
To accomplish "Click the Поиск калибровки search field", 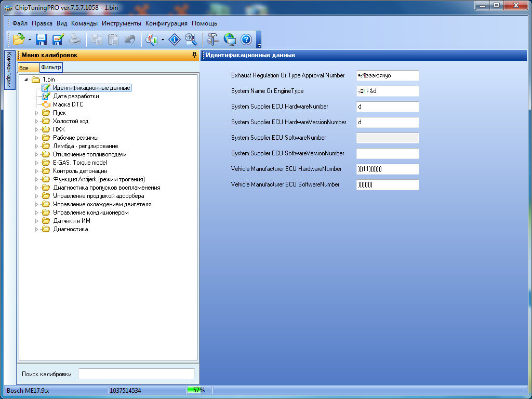I will tap(136, 374).
